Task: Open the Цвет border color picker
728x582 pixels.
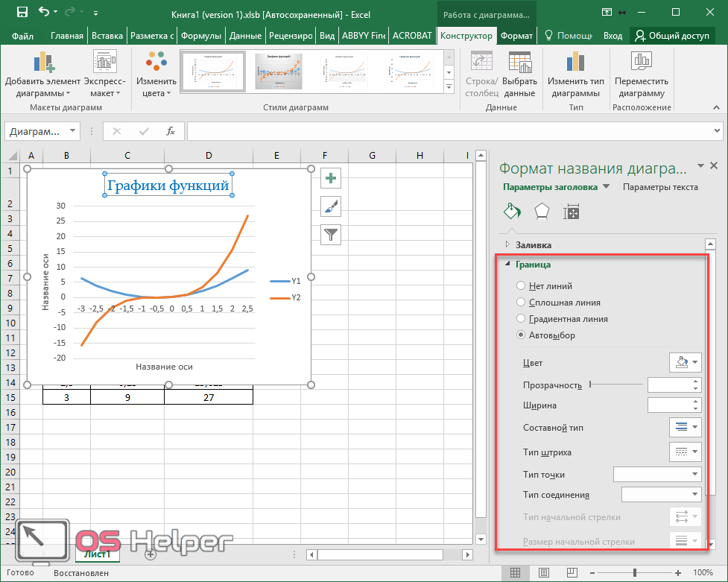Action: [x=685, y=363]
